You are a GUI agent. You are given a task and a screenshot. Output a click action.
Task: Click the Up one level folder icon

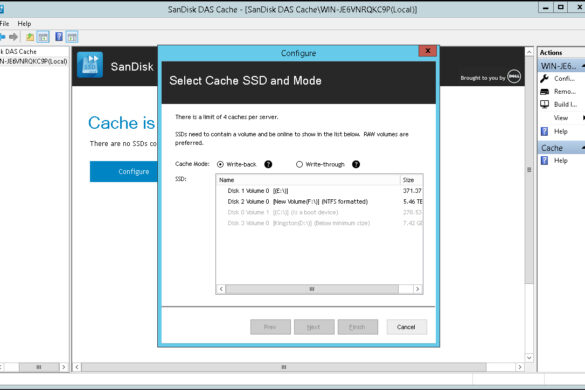point(30,37)
